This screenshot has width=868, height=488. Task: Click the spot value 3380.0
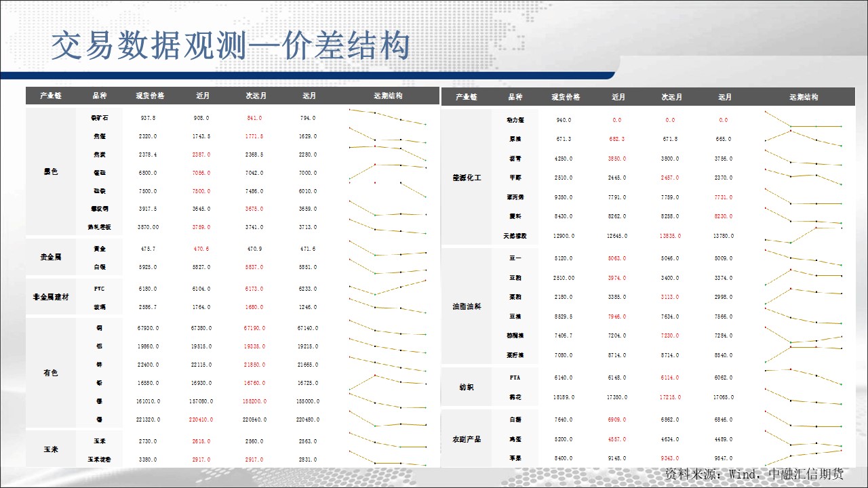[x=148, y=459]
